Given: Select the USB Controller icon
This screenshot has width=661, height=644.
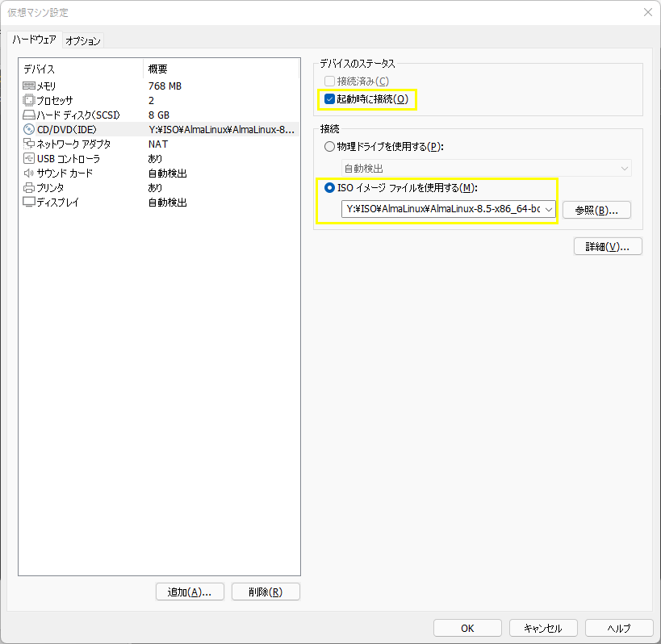Looking at the screenshot, I should pyautogui.click(x=29, y=159).
